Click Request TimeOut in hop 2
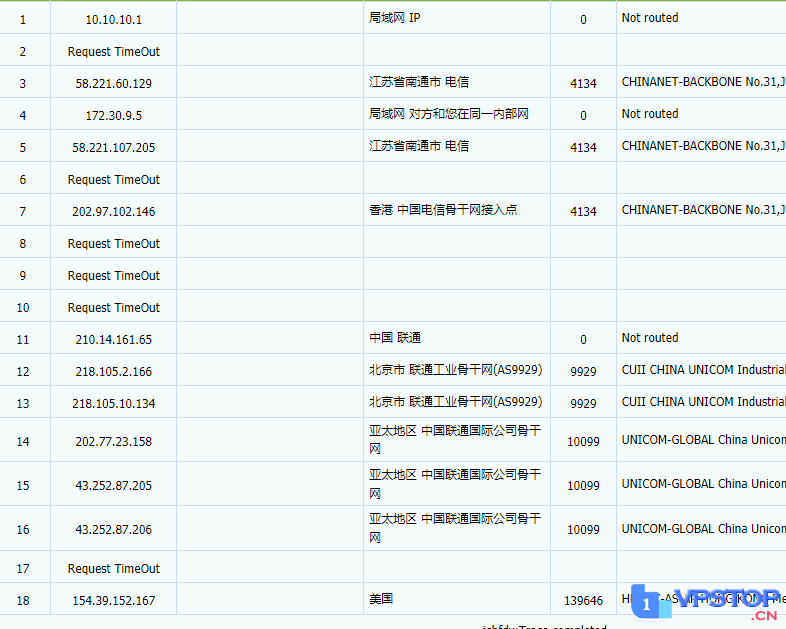The image size is (786, 629). pos(113,52)
